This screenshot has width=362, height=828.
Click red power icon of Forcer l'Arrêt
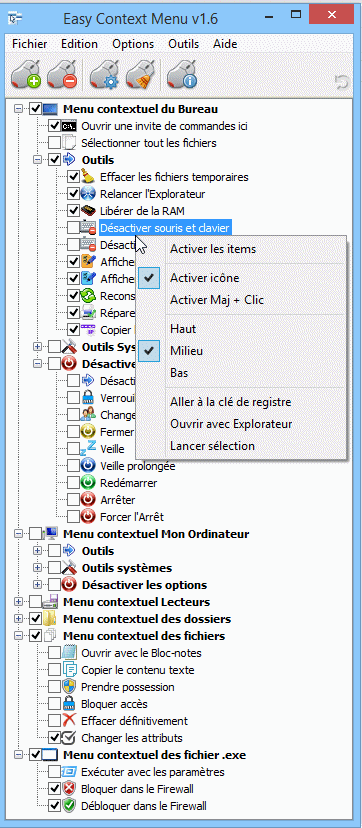point(88,516)
